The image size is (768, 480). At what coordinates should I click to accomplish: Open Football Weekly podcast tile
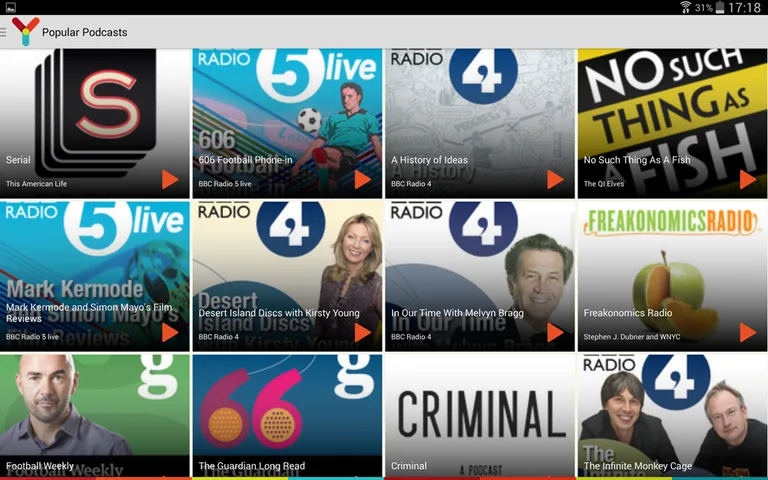[x=95, y=416]
